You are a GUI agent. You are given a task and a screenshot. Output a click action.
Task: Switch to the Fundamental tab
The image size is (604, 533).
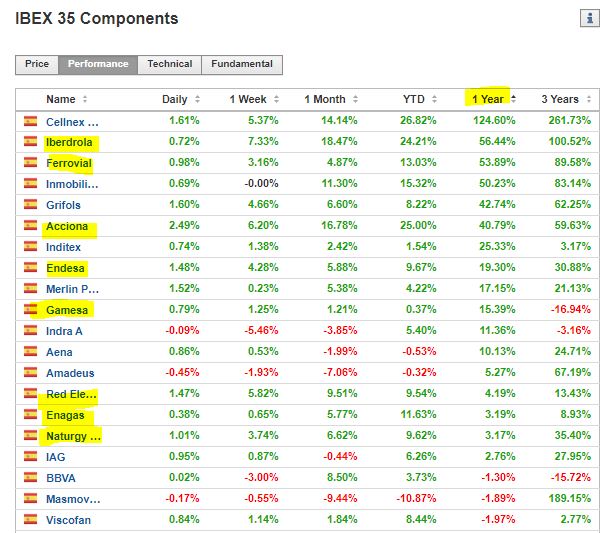coord(242,64)
